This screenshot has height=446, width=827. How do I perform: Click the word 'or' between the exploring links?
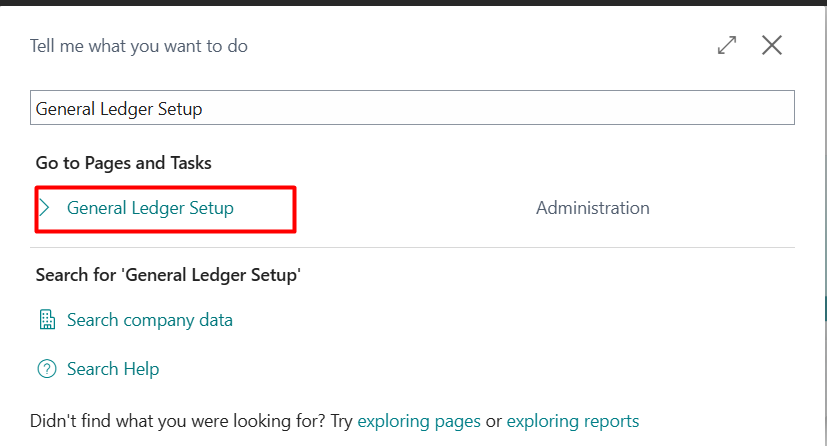pos(494,421)
